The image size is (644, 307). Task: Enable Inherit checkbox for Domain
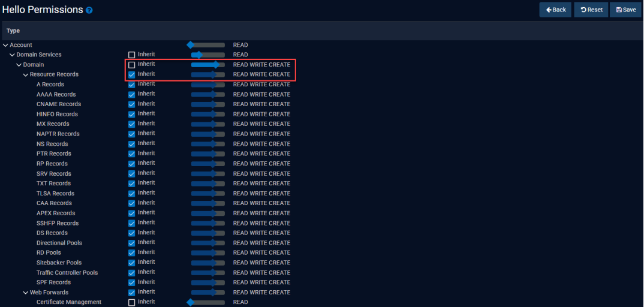pos(132,65)
